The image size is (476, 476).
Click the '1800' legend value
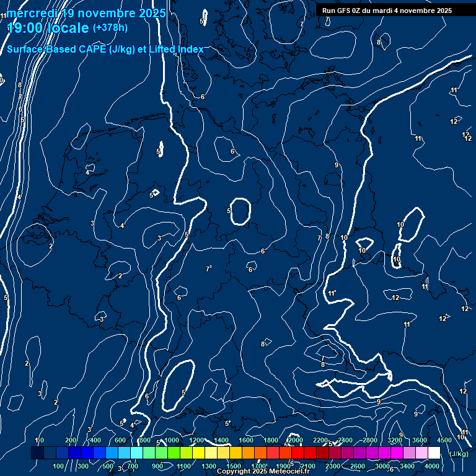pyautogui.click(x=271, y=440)
